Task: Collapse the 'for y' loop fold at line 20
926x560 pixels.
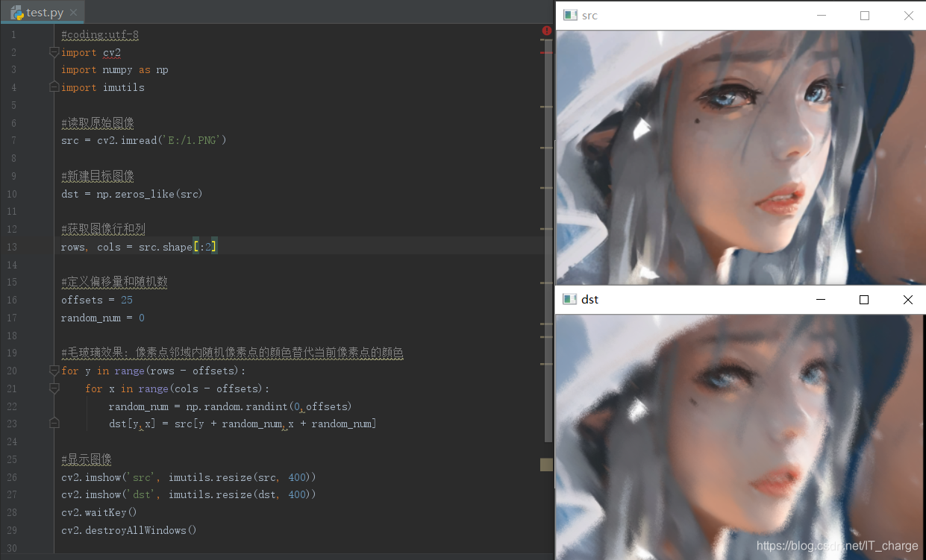Action: click(54, 371)
